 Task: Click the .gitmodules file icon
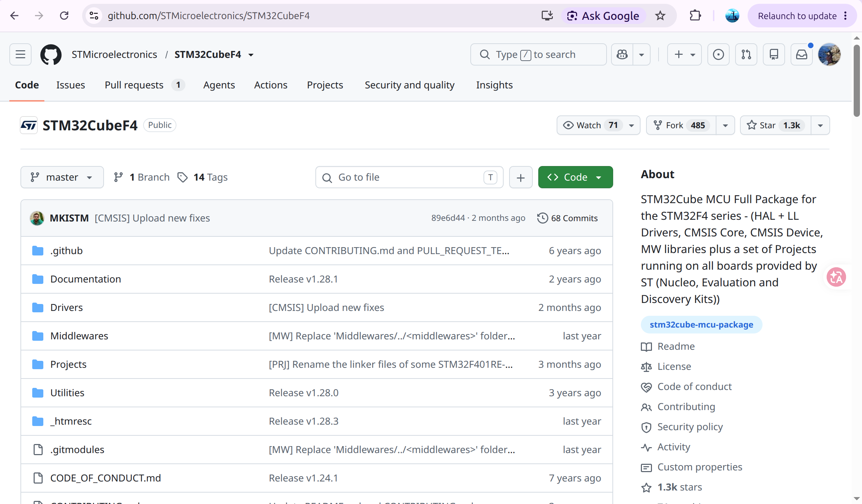(38, 450)
